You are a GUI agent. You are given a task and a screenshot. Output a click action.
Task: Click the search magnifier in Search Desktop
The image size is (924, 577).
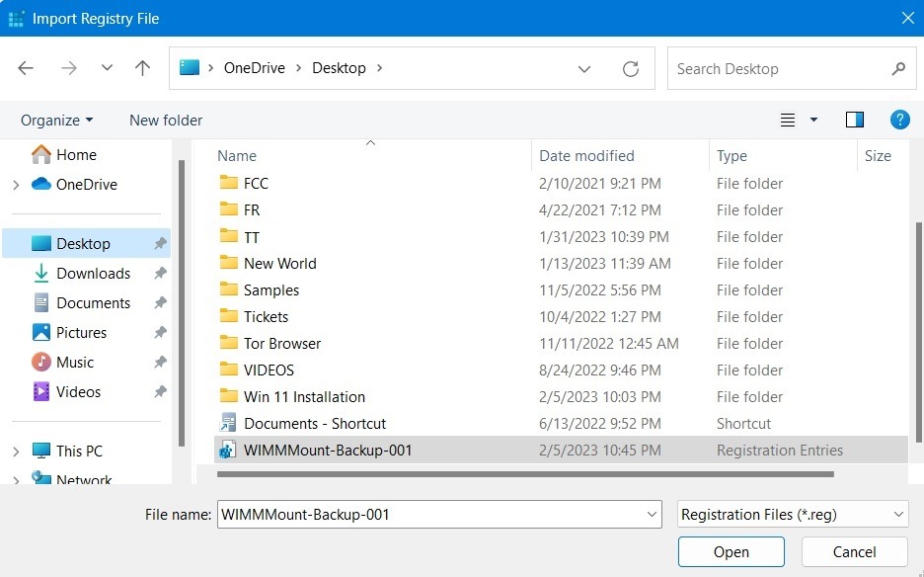click(897, 68)
